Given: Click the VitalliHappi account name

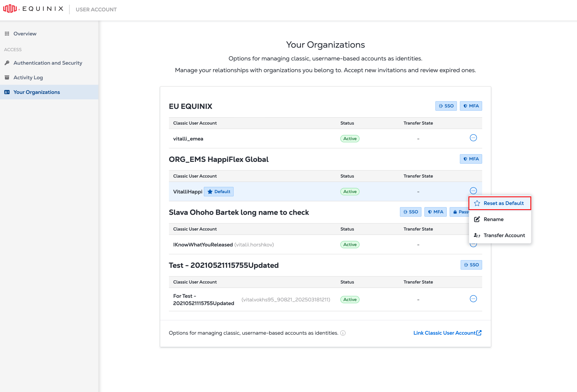Looking at the screenshot, I should [187, 191].
